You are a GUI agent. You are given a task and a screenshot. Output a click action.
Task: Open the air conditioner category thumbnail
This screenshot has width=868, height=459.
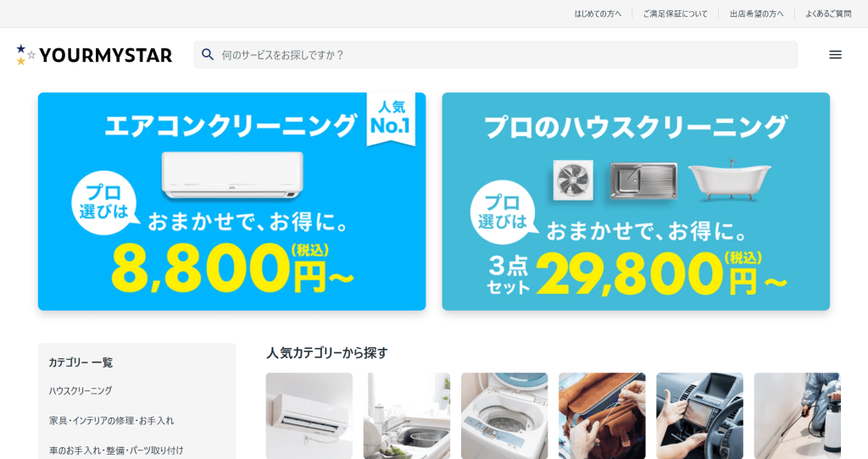[309, 416]
